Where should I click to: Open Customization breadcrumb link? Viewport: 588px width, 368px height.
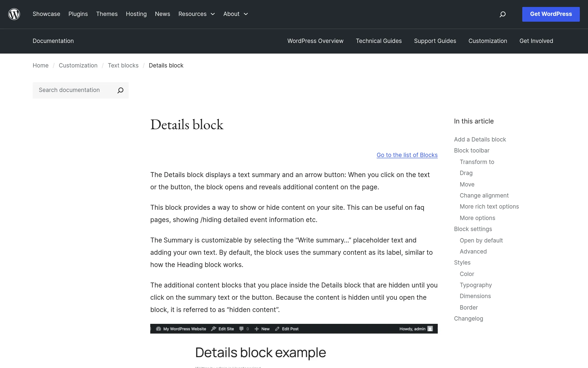point(78,66)
